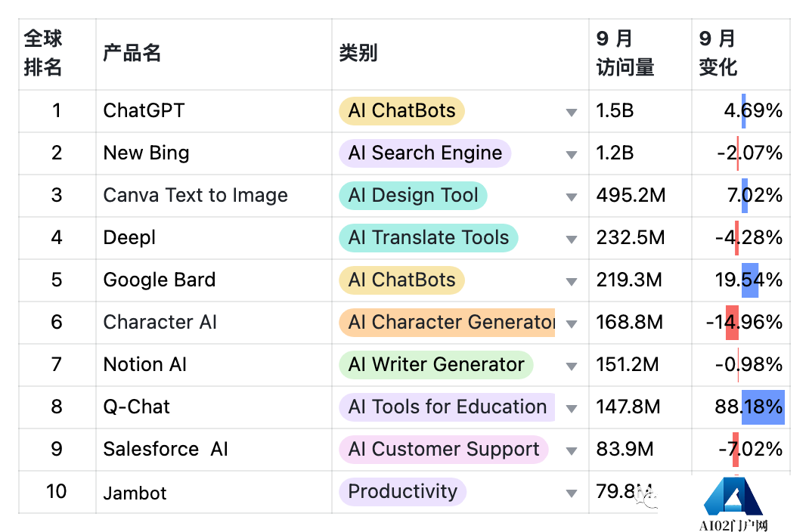Select the 类别 column header

point(358,53)
